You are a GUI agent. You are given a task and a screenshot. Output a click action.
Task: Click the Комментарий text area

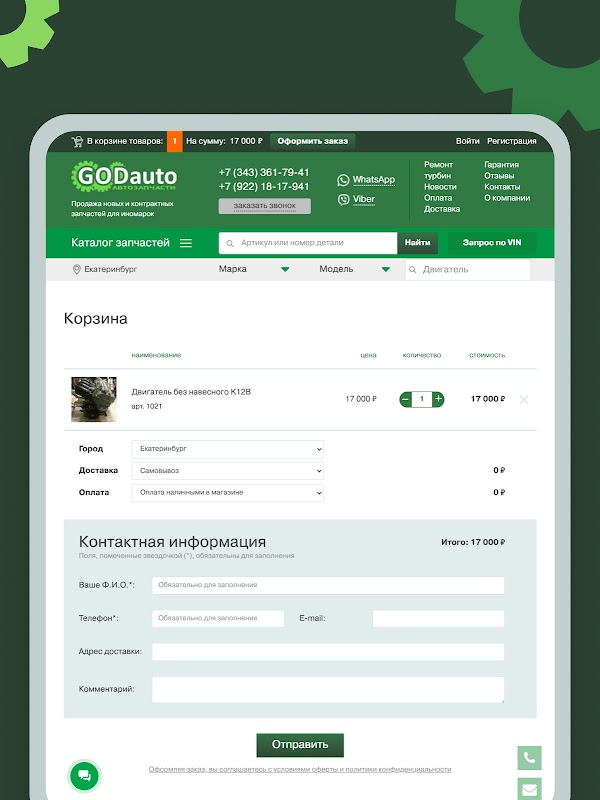tap(328, 690)
